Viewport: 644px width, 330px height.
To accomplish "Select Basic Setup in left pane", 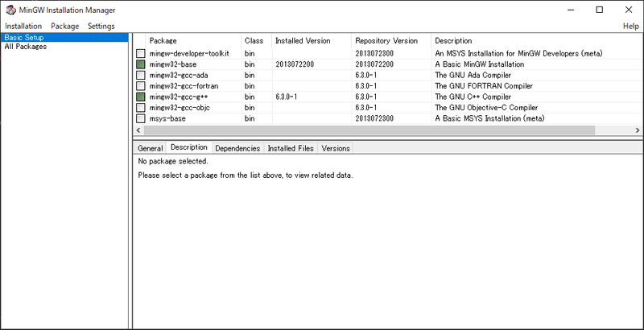I will (x=64, y=37).
